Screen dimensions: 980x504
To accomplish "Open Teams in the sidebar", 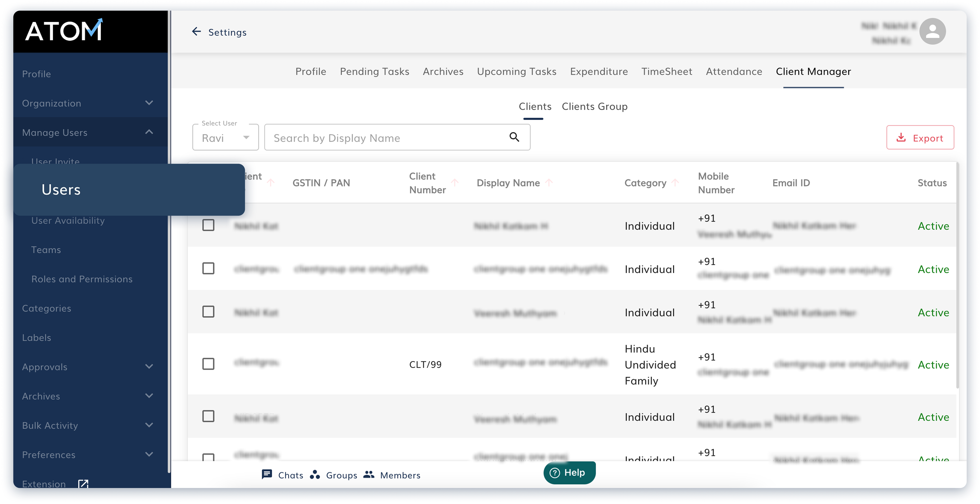I will pos(46,250).
